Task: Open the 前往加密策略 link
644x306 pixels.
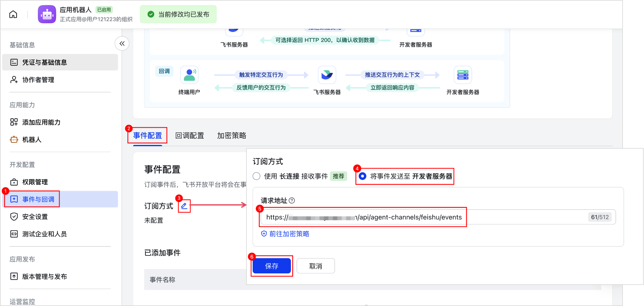Action: (289, 234)
